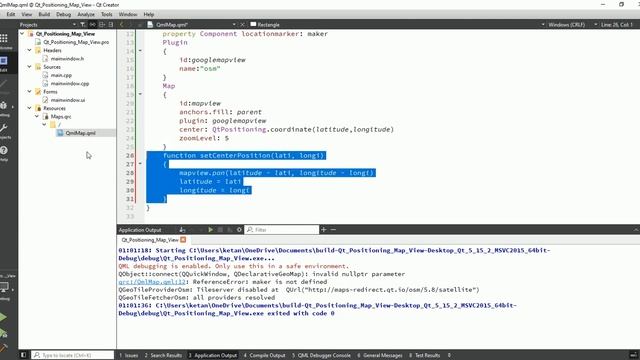Build the project with hammer icon
Image resolution: width=640 pixels, height=360 pixels.
tap(3, 347)
